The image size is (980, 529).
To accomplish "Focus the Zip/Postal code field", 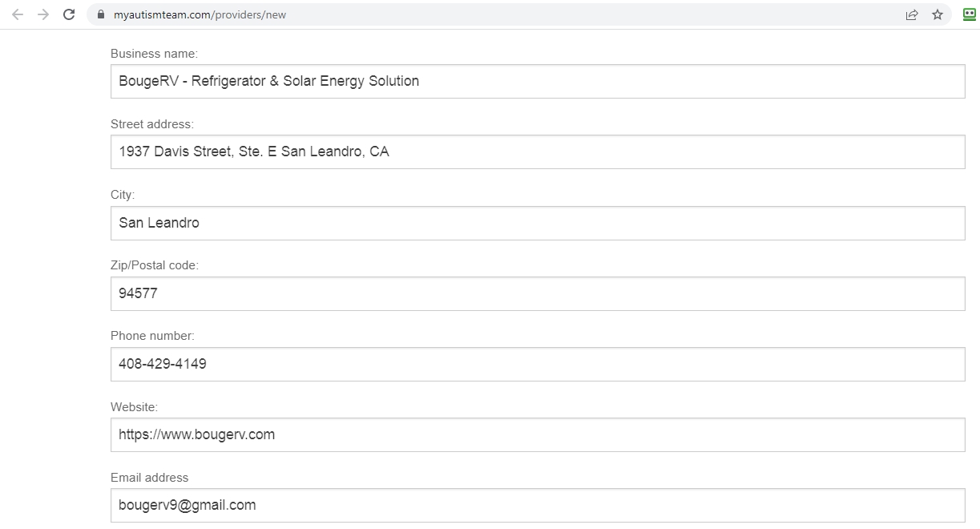I will [537, 293].
